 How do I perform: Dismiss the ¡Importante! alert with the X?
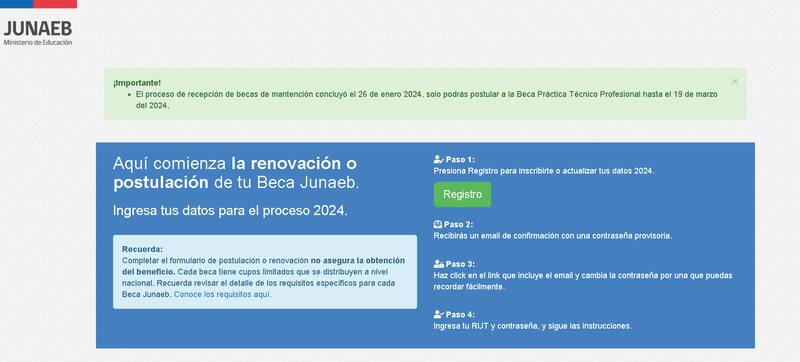click(735, 82)
